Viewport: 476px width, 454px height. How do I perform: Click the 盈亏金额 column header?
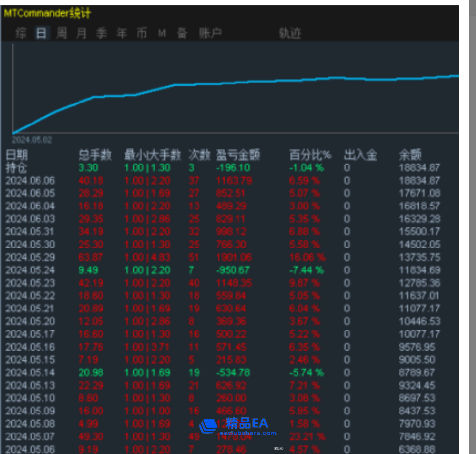pyautogui.click(x=238, y=155)
